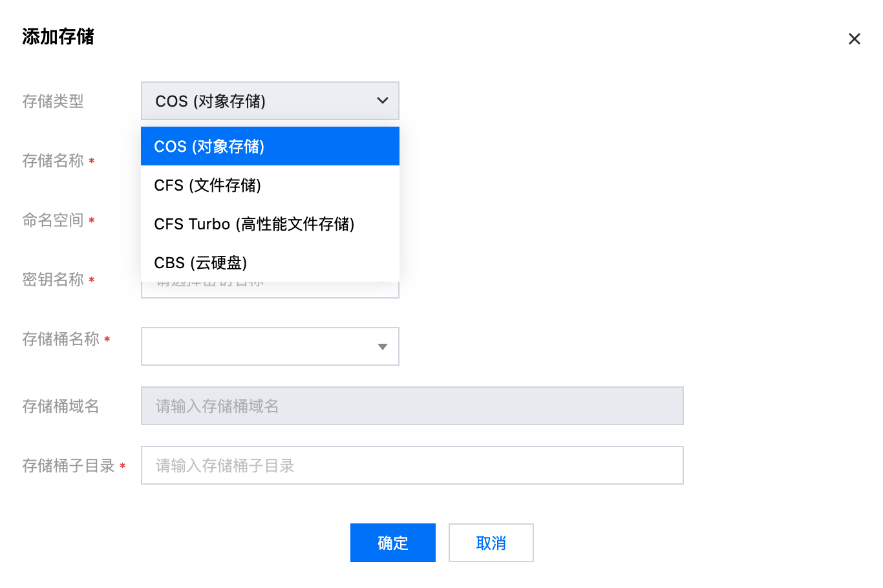Close the 添加存储 dialog with the X
The image size is (883, 588).
[854, 39]
